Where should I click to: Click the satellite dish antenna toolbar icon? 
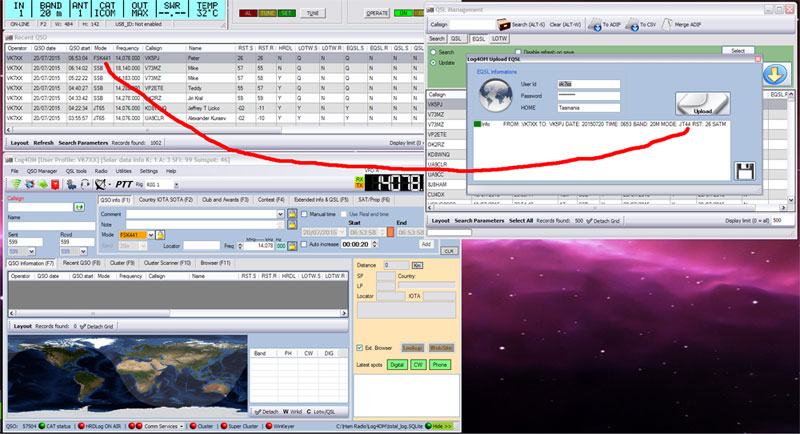(x=101, y=184)
